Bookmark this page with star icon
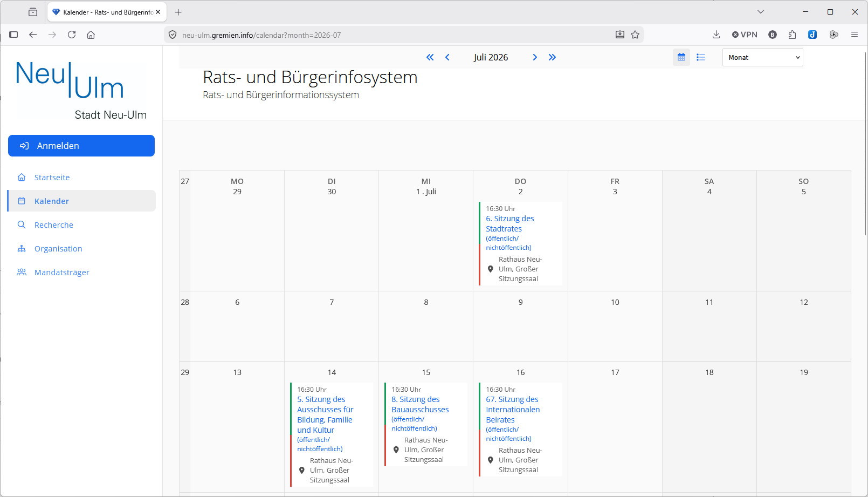 point(635,35)
